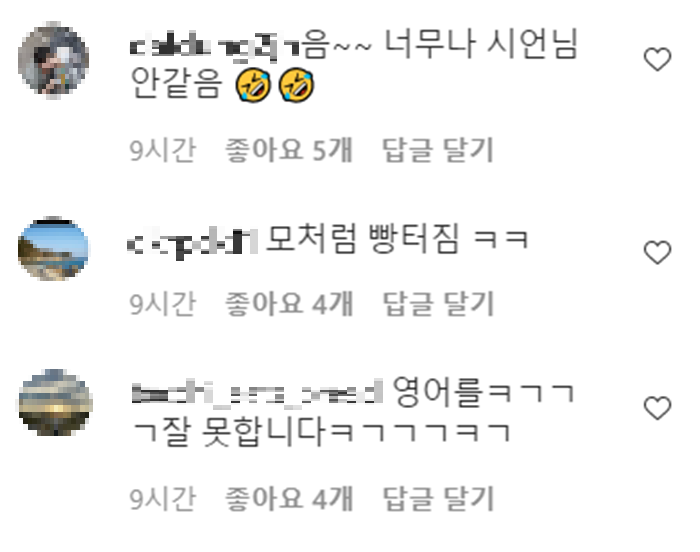
Task: View 좋아요 4개 under 모처럼 빵터짐 comment
Action: [x=289, y=304]
